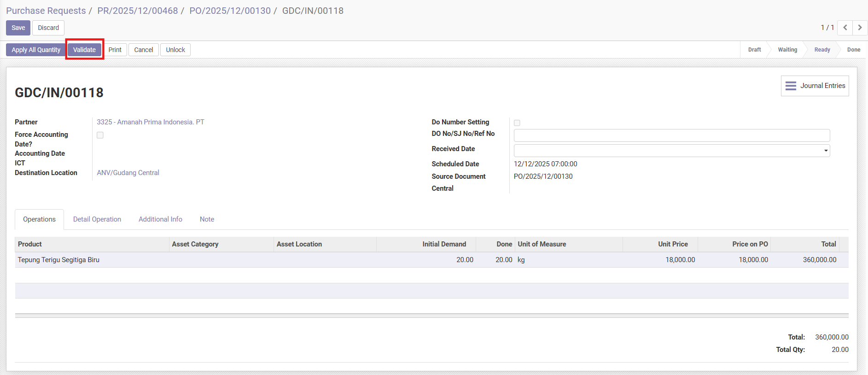The height and width of the screenshot is (375, 868).
Task: Save the receipt record
Action: (18, 28)
